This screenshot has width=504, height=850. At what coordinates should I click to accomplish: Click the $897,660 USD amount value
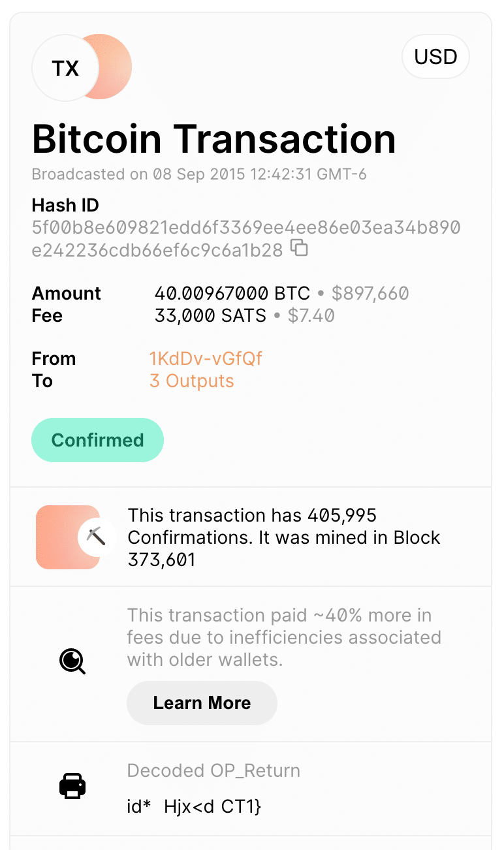tap(370, 293)
